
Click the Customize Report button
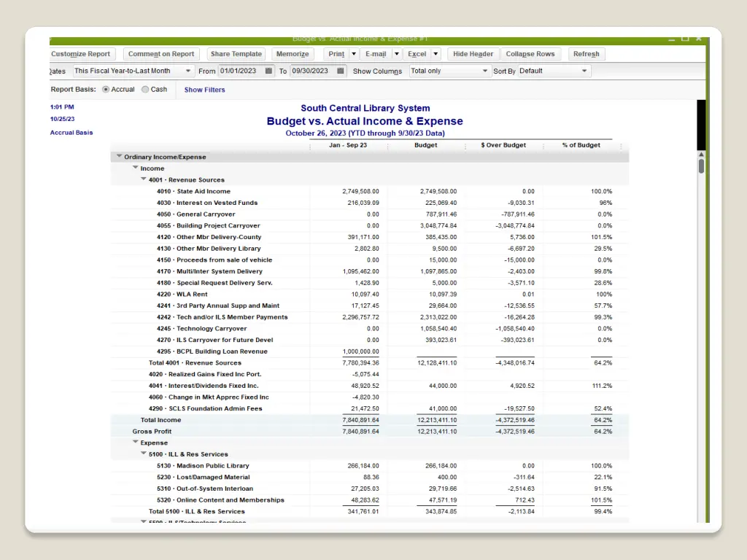[81, 54]
